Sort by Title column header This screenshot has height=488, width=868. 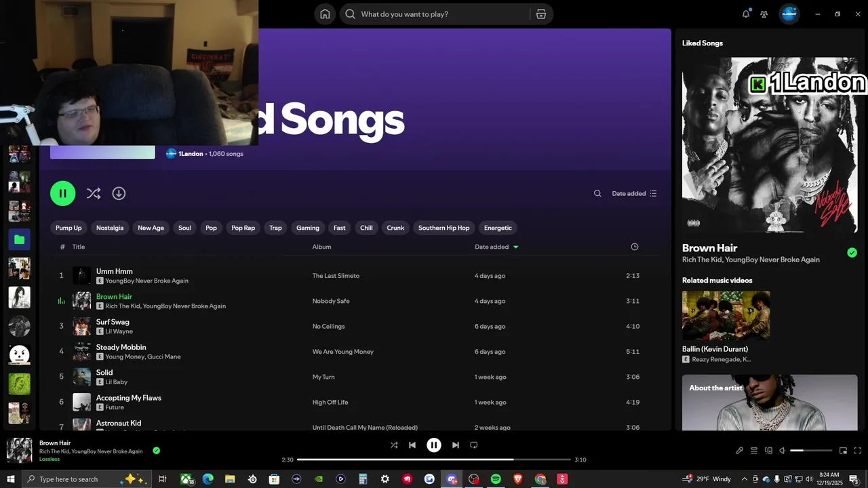point(79,247)
